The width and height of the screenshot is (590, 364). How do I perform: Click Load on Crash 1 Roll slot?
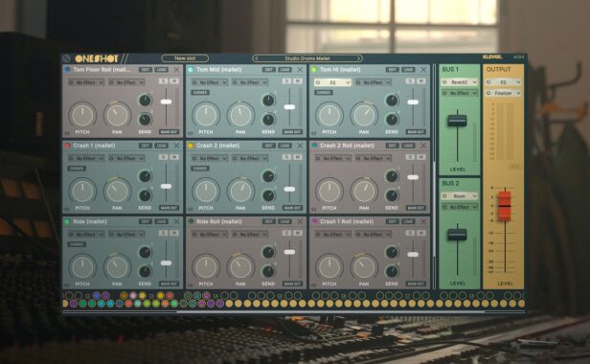pyautogui.click(x=408, y=221)
